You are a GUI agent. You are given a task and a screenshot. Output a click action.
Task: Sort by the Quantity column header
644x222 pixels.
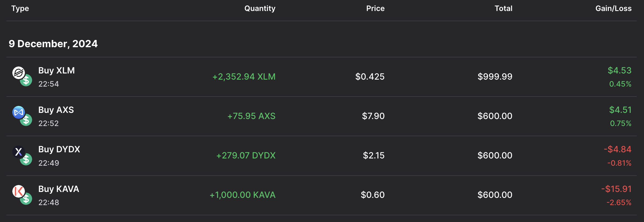pyautogui.click(x=260, y=9)
